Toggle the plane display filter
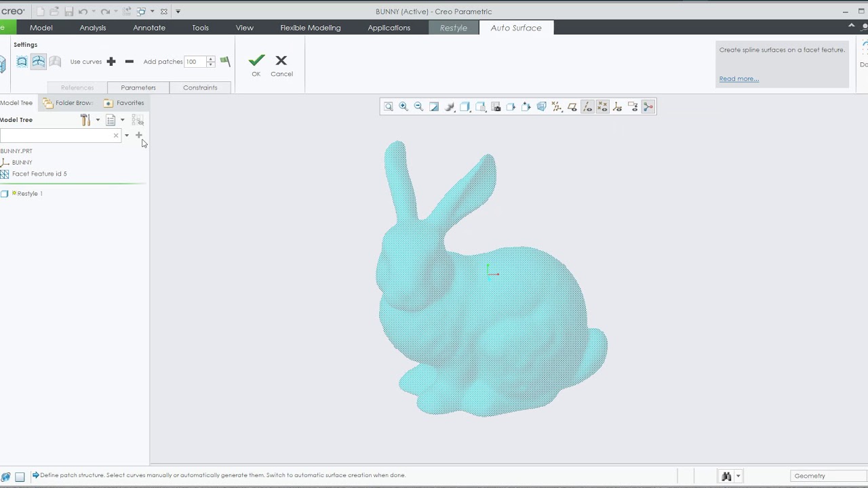868x488 pixels. pos(572,107)
